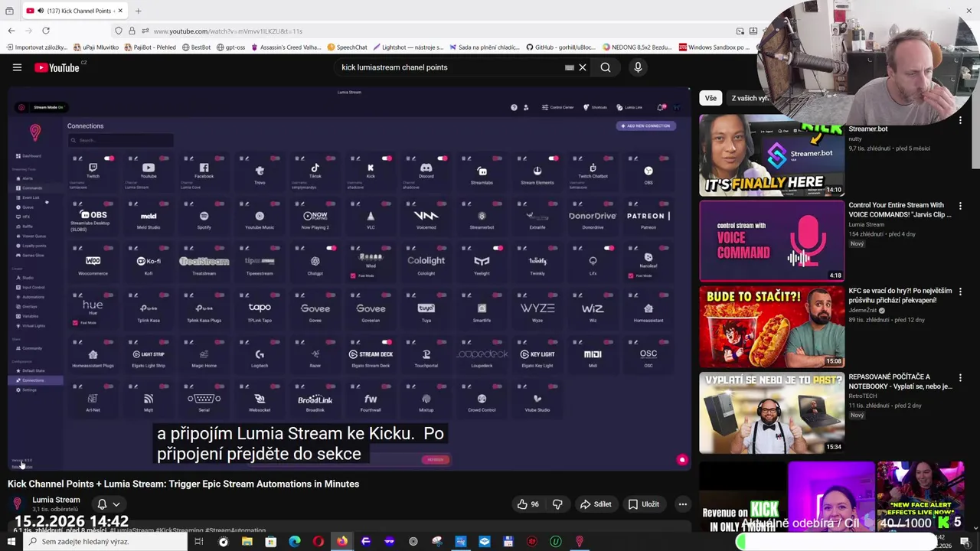The image size is (980, 551).
Task: Click the Windows taskbar search box
Action: click(x=106, y=542)
